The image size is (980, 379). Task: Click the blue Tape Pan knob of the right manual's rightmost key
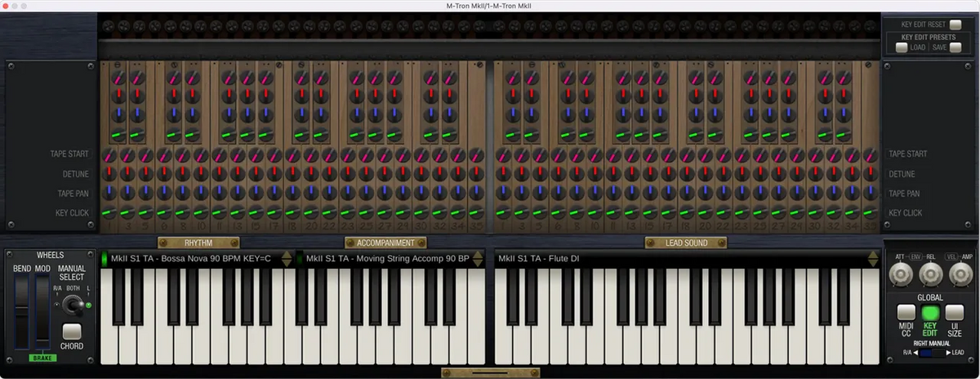tap(871, 194)
